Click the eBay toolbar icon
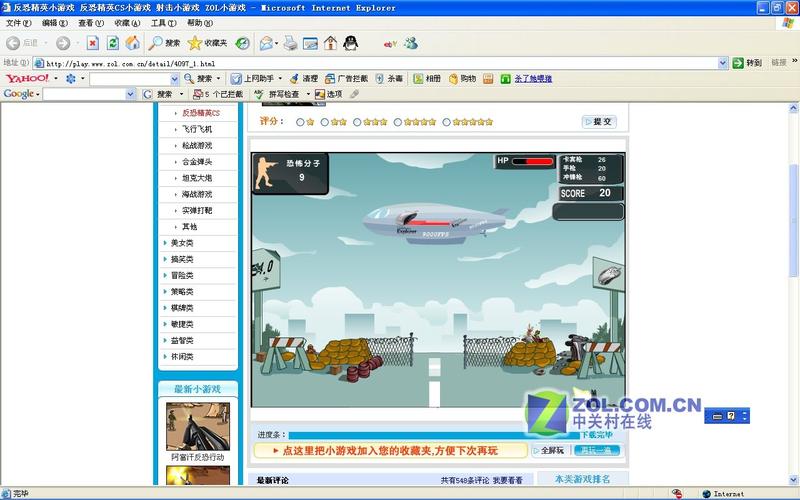This screenshot has width=800, height=500. (390, 44)
